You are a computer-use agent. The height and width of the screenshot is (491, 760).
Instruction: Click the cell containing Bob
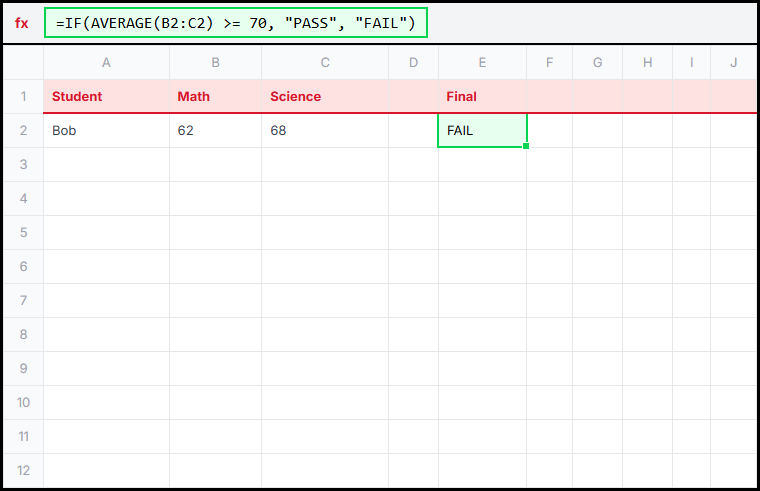click(x=106, y=131)
